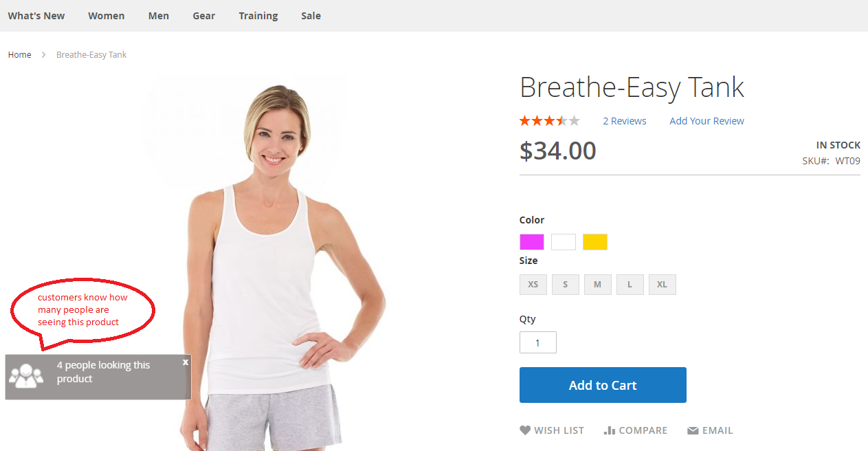Click the Compare bar chart icon
This screenshot has width=868, height=451.
609,430
